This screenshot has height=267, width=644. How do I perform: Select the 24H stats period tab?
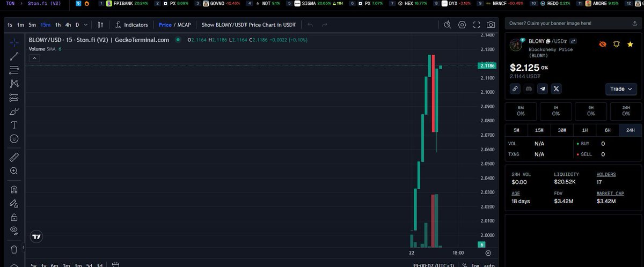[630, 130]
